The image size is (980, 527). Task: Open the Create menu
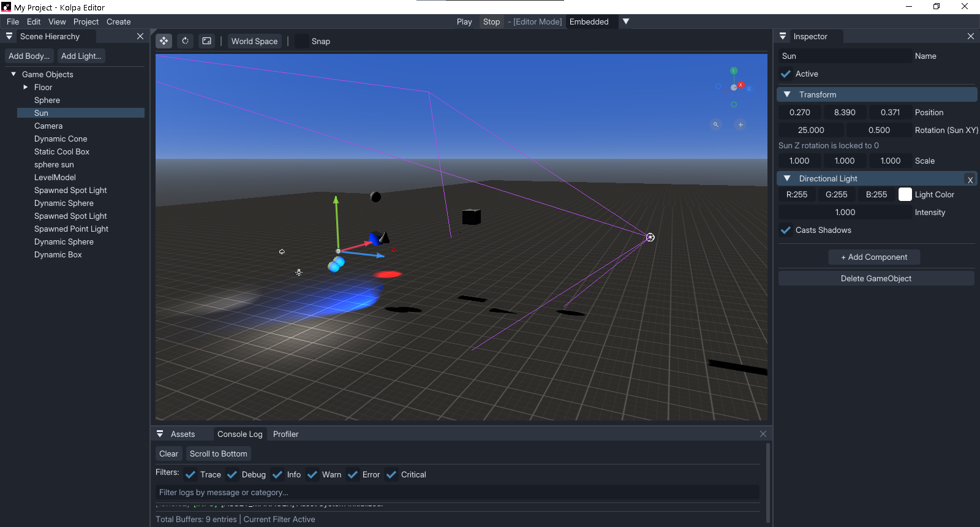(x=119, y=21)
